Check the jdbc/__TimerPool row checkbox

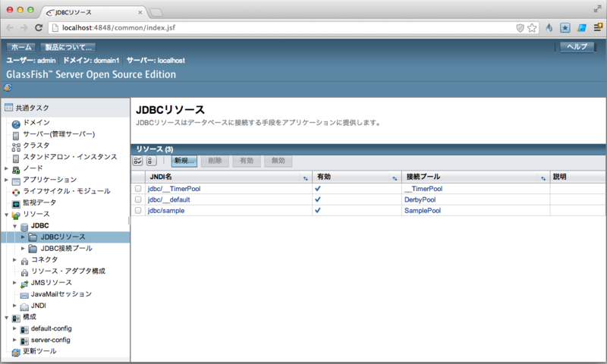coord(138,188)
